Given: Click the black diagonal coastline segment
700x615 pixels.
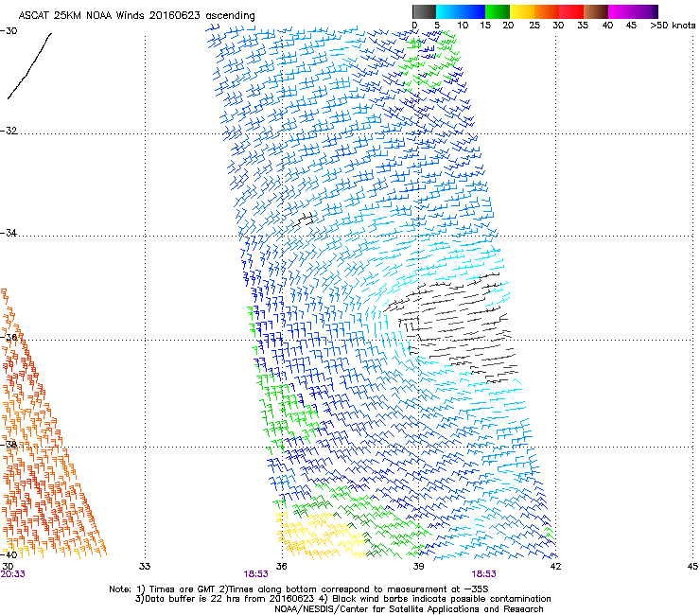Looking at the screenshot, I should [x=29, y=65].
